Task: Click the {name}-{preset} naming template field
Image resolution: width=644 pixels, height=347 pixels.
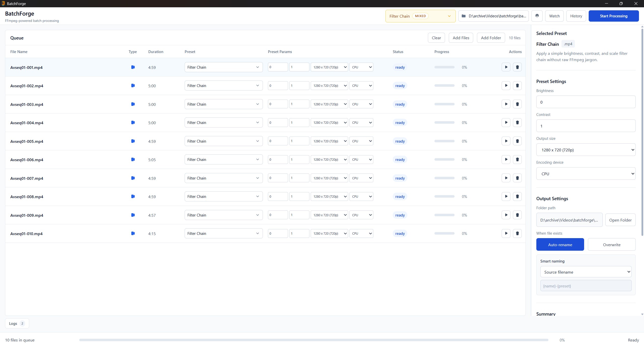Action: 586,286
